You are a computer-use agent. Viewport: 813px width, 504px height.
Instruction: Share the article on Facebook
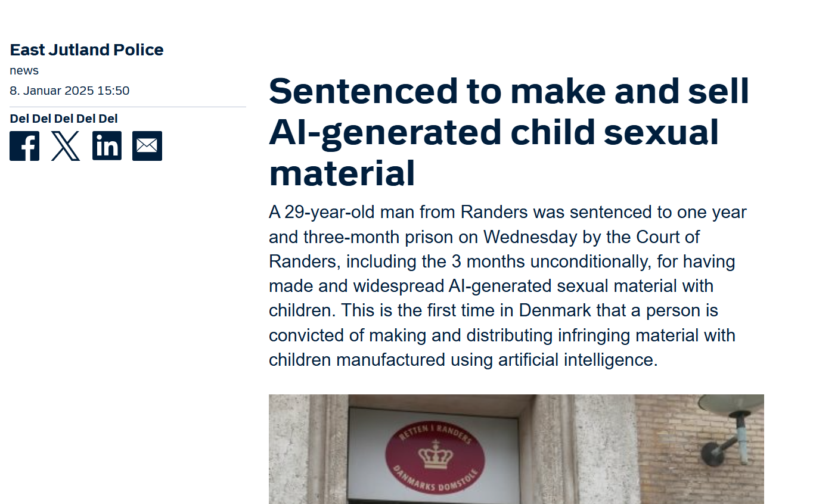pyautogui.click(x=24, y=146)
